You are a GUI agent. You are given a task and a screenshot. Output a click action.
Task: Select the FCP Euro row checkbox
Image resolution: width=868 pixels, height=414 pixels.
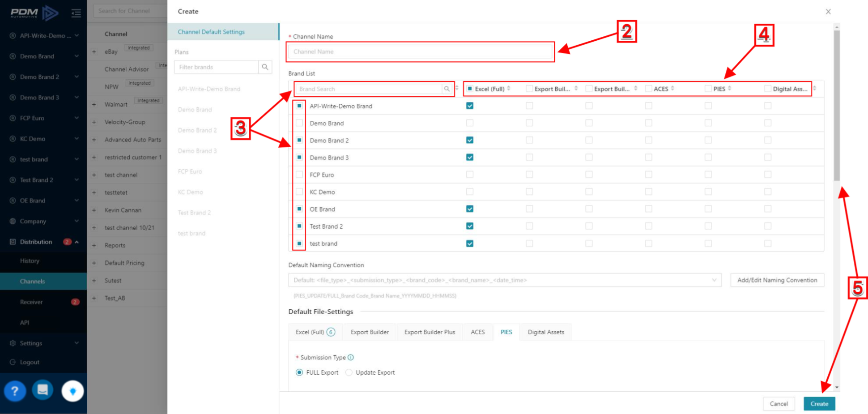pyautogui.click(x=299, y=175)
